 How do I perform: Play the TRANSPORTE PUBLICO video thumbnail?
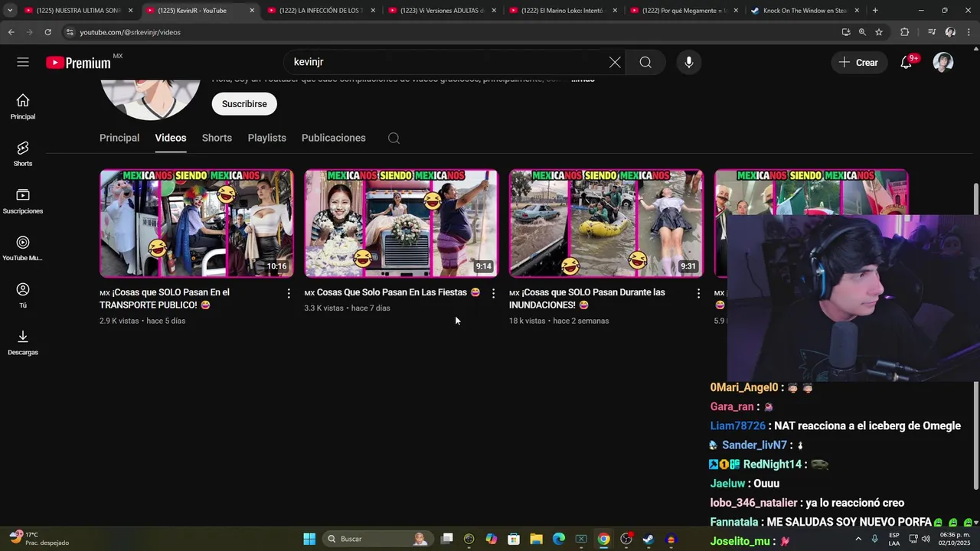tap(196, 223)
